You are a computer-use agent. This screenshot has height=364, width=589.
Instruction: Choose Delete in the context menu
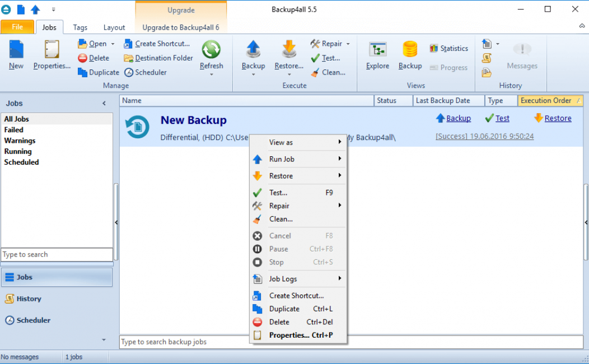pos(298,322)
